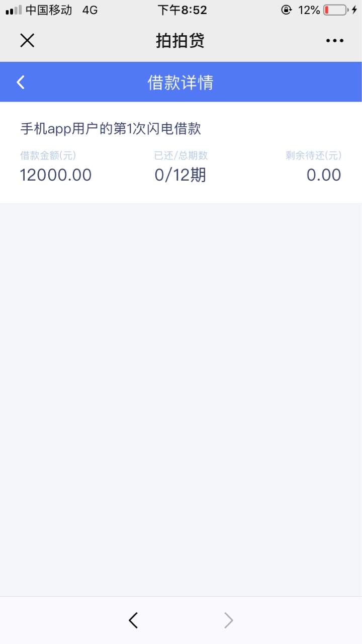Tap the 剩余待还(元) label
Viewport: 362px width, 644px height.
pos(313,155)
